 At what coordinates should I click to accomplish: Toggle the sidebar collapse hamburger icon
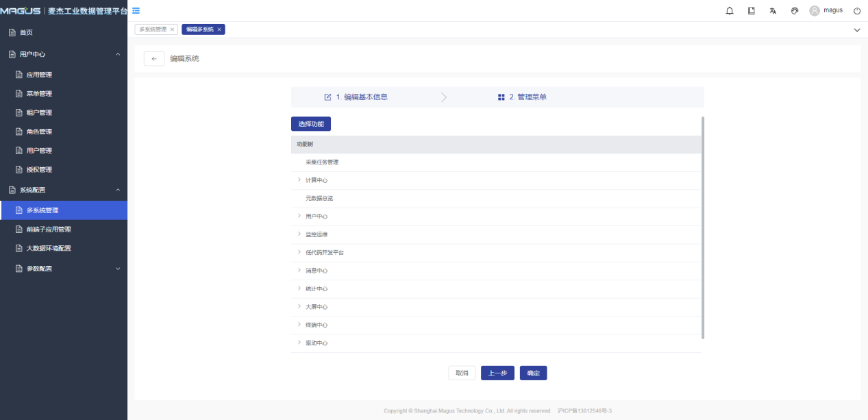tap(136, 10)
